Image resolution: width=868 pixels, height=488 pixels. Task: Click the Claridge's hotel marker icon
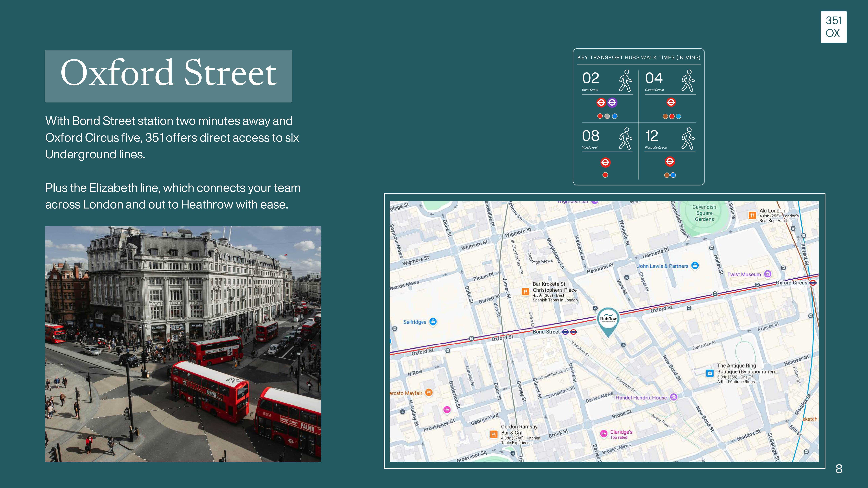[x=604, y=433]
